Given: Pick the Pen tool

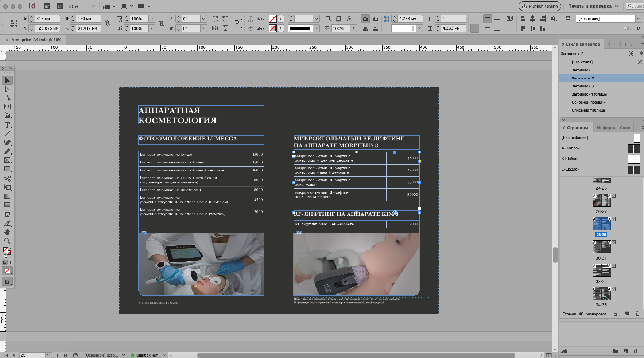Looking at the screenshot, I should (x=7, y=143).
